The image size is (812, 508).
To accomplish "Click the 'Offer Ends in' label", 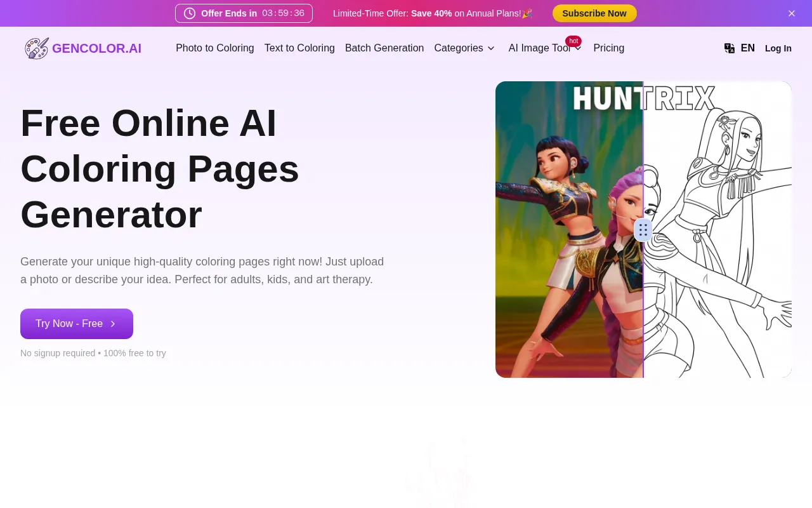I will (229, 13).
